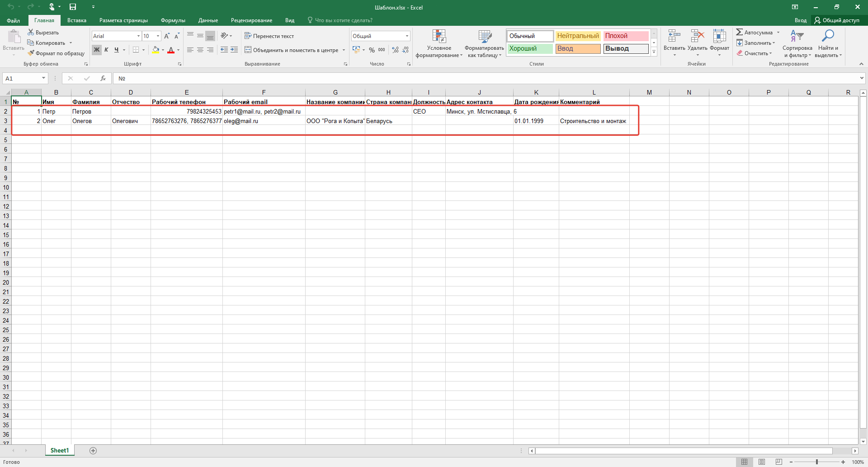The height and width of the screenshot is (467, 868).
Task: Open the number format dropdown (Общий)
Action: point(407,36)
